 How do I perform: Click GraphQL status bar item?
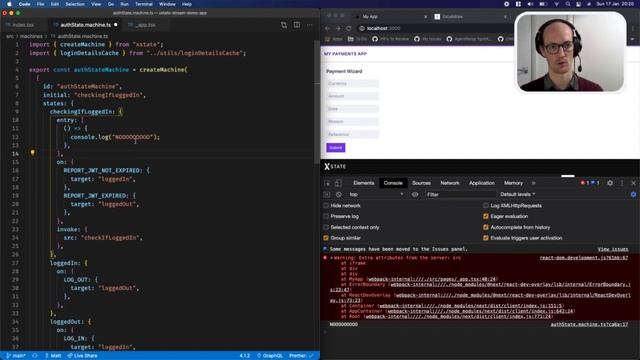click(270, 356)
